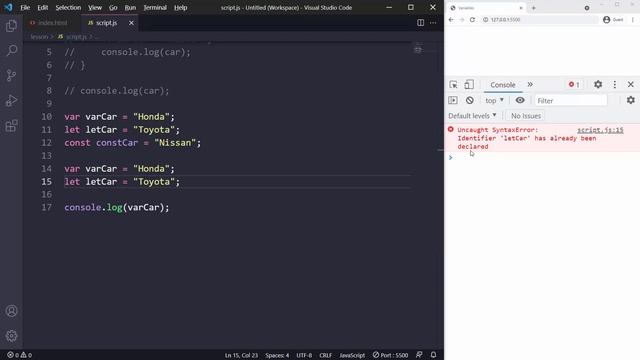This screenshot has width=640, height=360.
Task: Open the Guest profile menu
Action: [613, 20]
